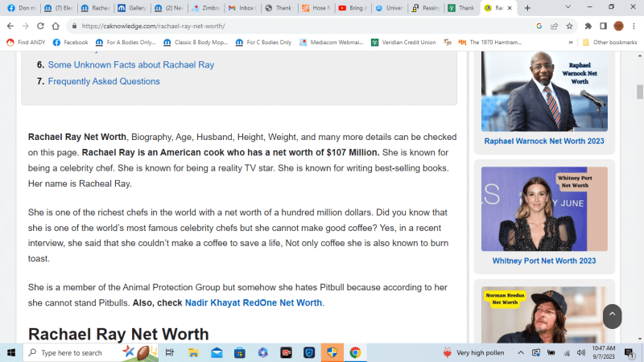
Task: Reload the current page
Action: point(40,26)
